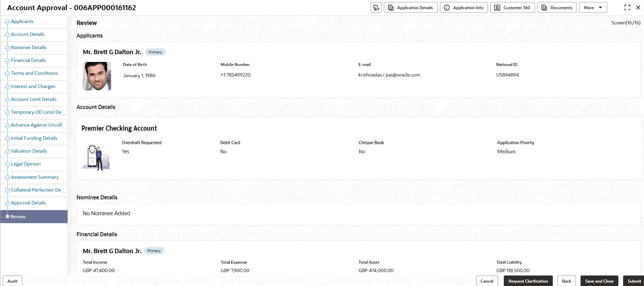
Task: Click the Premier Checking Account heading
Action: pos(119,128)
